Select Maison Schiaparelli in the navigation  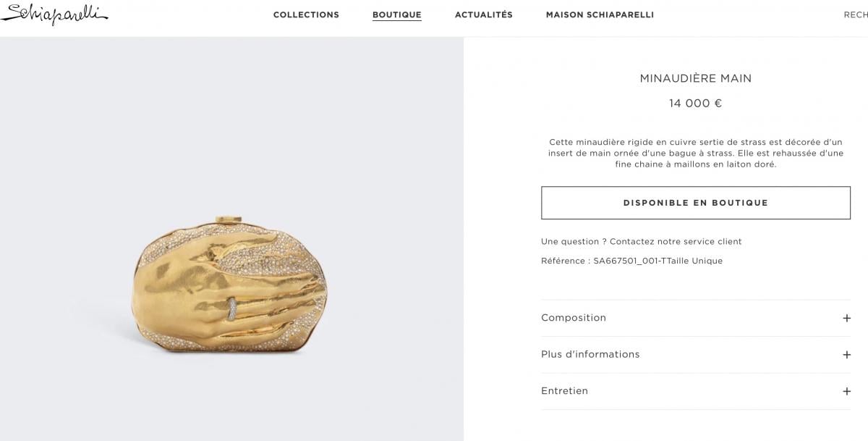(x=600, y=15)
